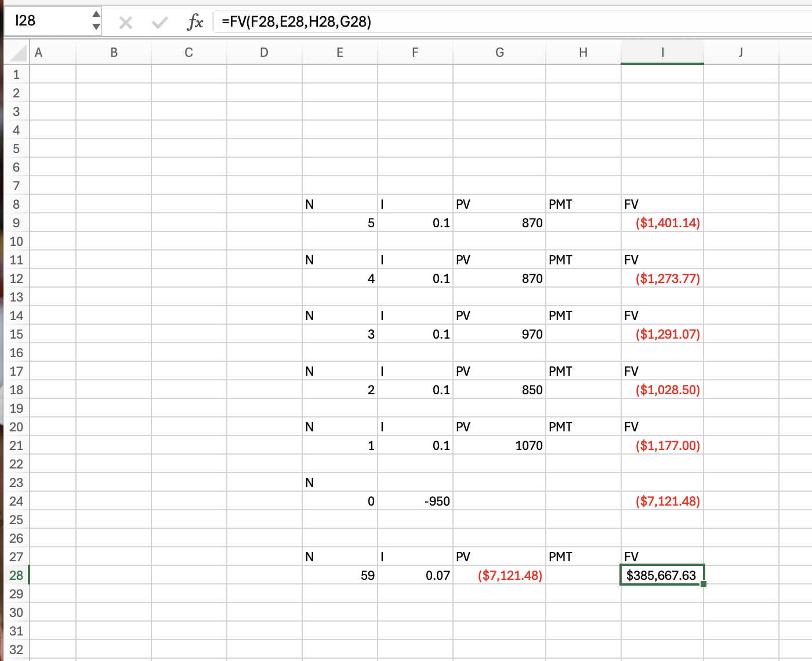This screenshot has height=661, width=812.
Task: Select the cell containing 1070
Action: click(499, 445)
